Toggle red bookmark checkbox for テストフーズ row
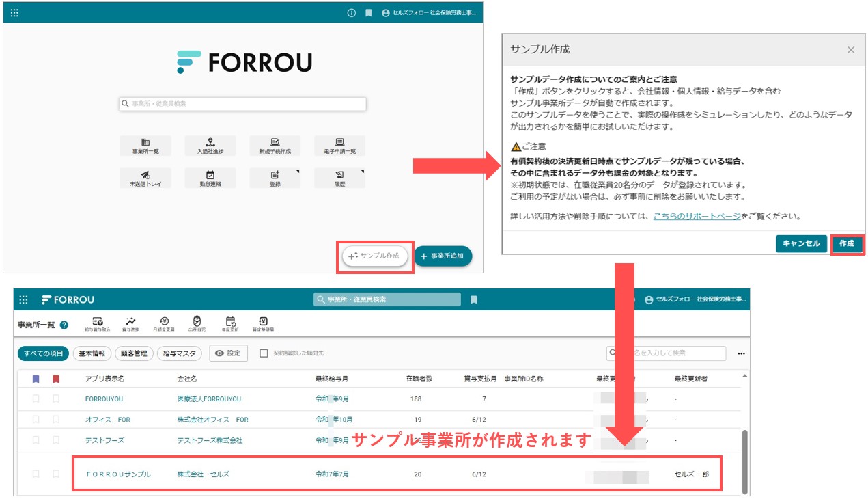Viewport: 868px width, 499px height. [x=56, y=440]
